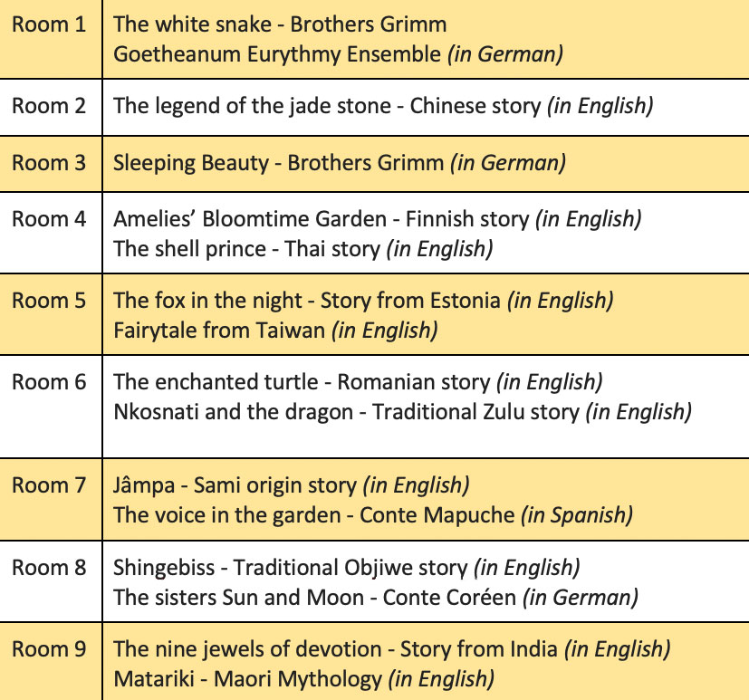This screenshot has height=700, width=749.
Task: Click the Room 7 label cell
Action: [x=49, y=485]
